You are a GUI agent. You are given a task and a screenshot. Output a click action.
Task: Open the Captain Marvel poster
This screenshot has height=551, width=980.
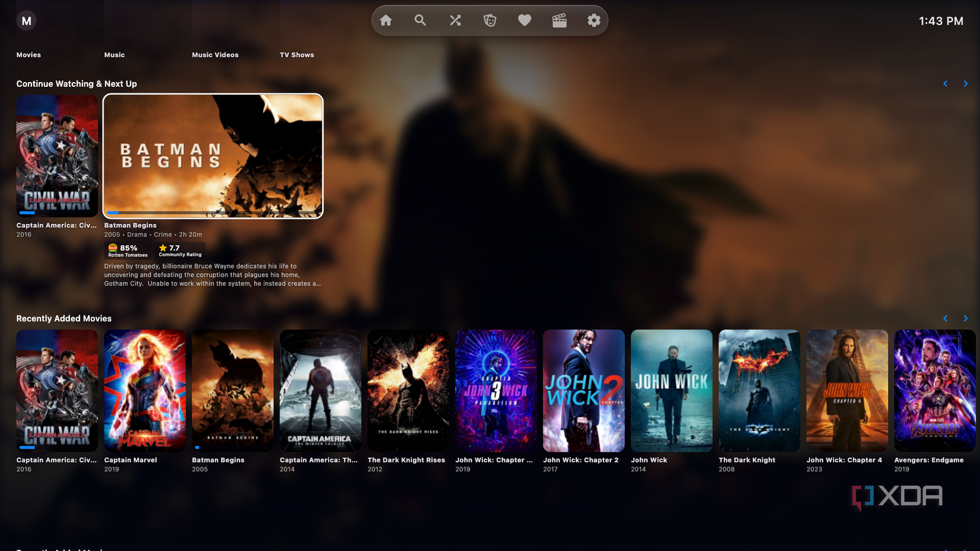145,391
